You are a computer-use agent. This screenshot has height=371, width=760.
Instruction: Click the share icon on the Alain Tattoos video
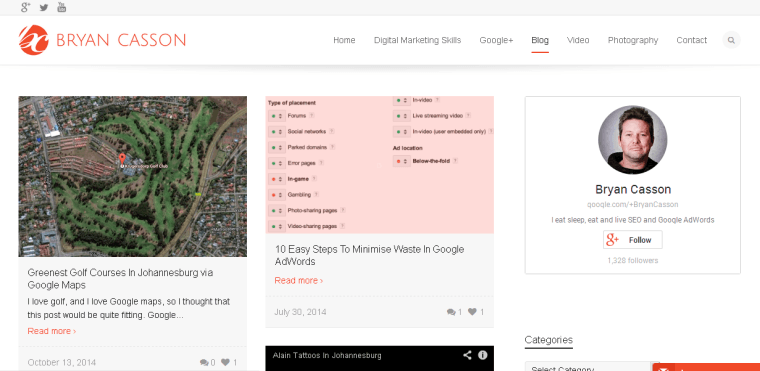pos(467,355)
